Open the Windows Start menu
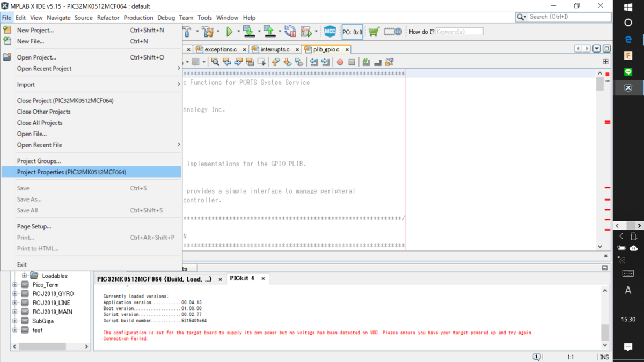Image resolution: width=644 pixels, height=362 pixels. 628,8
